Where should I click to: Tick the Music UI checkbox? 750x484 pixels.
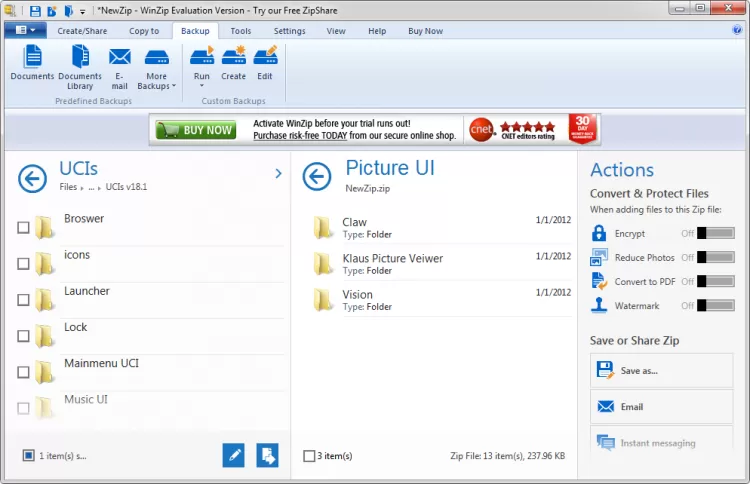23,408
